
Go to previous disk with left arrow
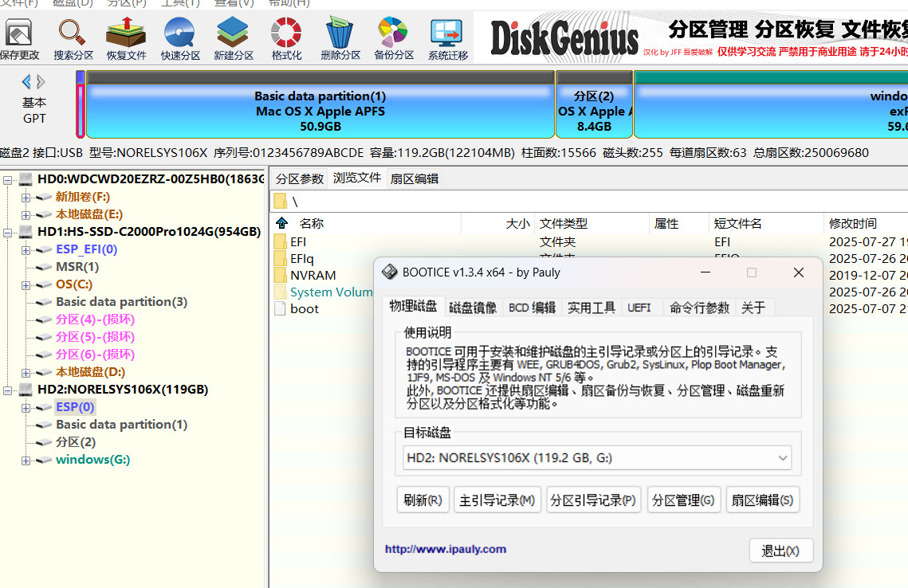(x=26, y=81)
